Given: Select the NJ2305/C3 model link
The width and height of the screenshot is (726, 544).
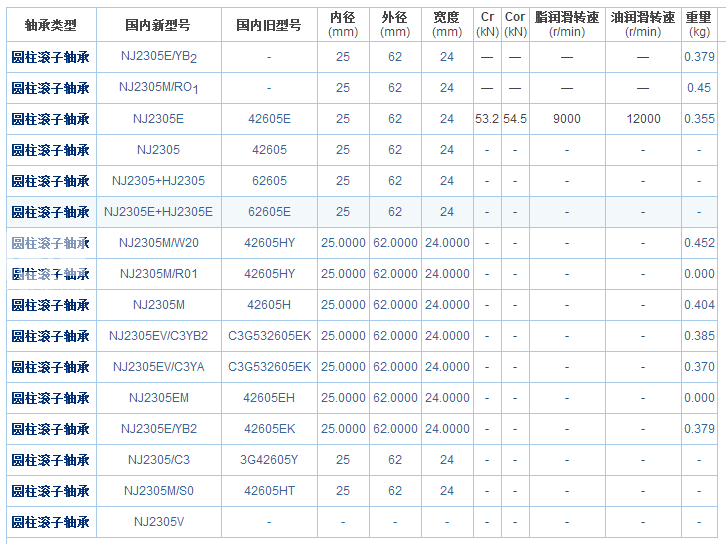Looking at the screenshot, I should 158,460.
